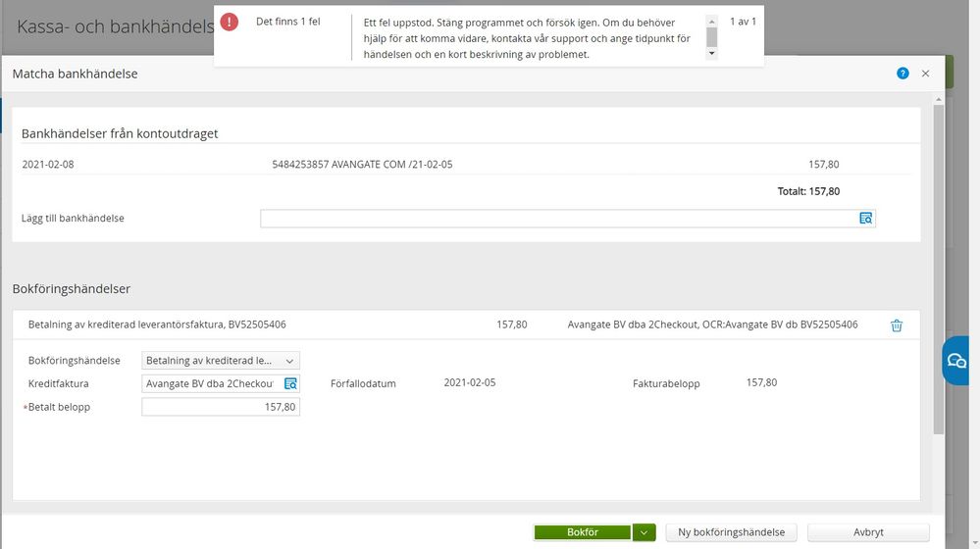Screen dimensions: 980x549
Task: Close the Matcha bankhändelse dialog
Action: [x=926, y=74]
